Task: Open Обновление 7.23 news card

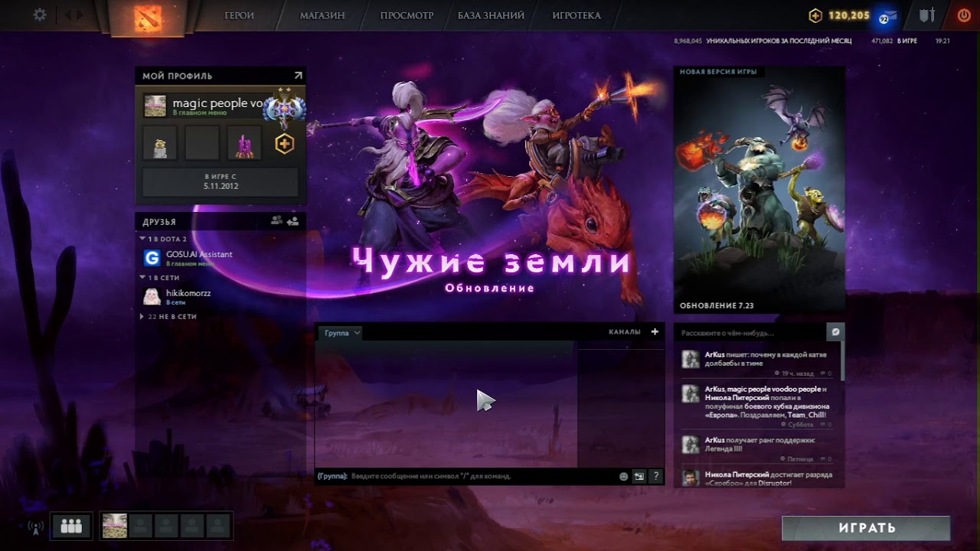Action: (759, 190)
